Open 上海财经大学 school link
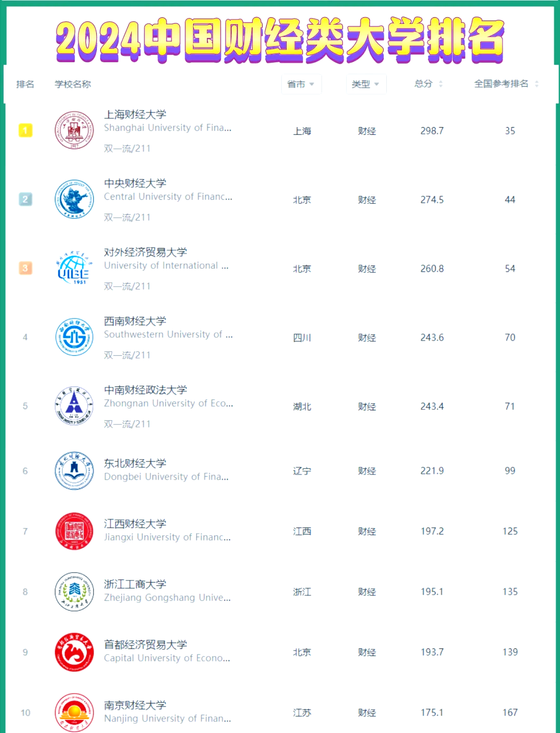This screenshot has height=733, width=560. 135,114
